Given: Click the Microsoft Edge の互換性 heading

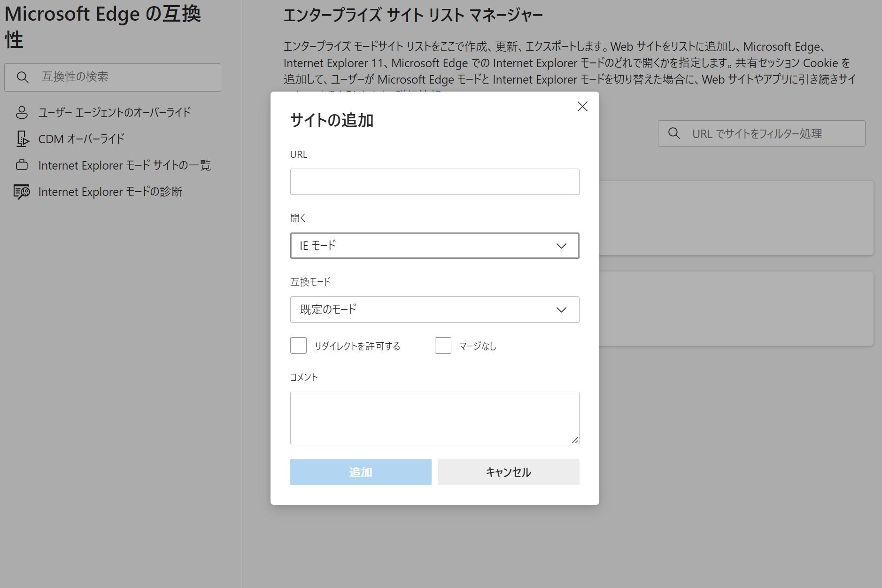Looking at the screenshot, I should (103, 27).
